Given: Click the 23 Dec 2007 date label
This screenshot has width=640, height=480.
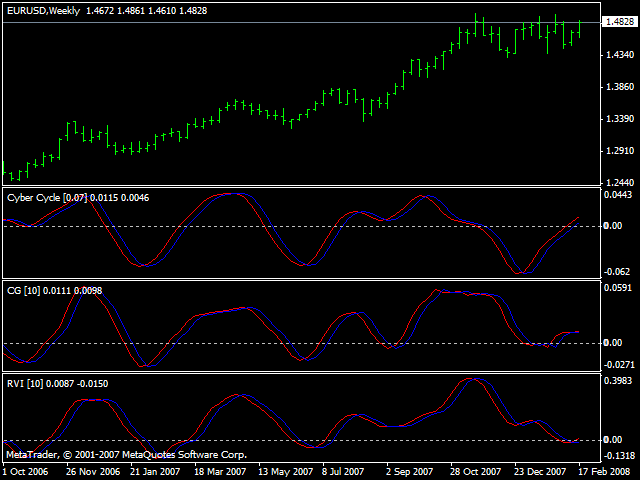Looking at the screenshot, I should (540, 472).
